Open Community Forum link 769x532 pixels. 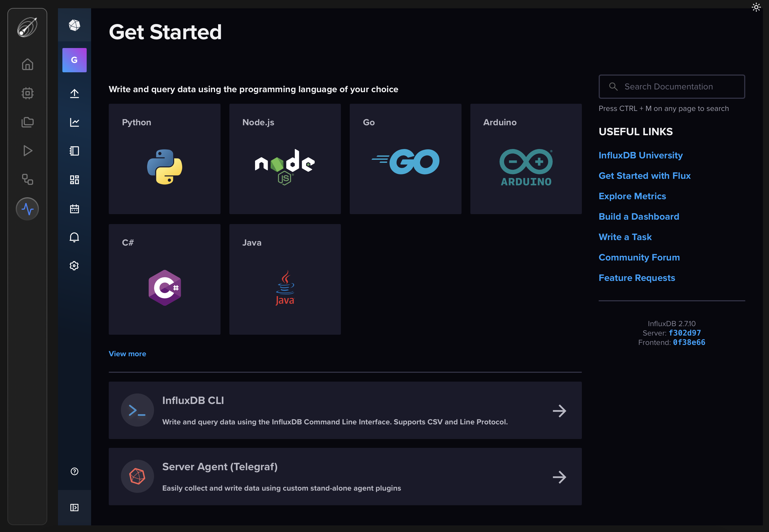(x=639, y=257)
